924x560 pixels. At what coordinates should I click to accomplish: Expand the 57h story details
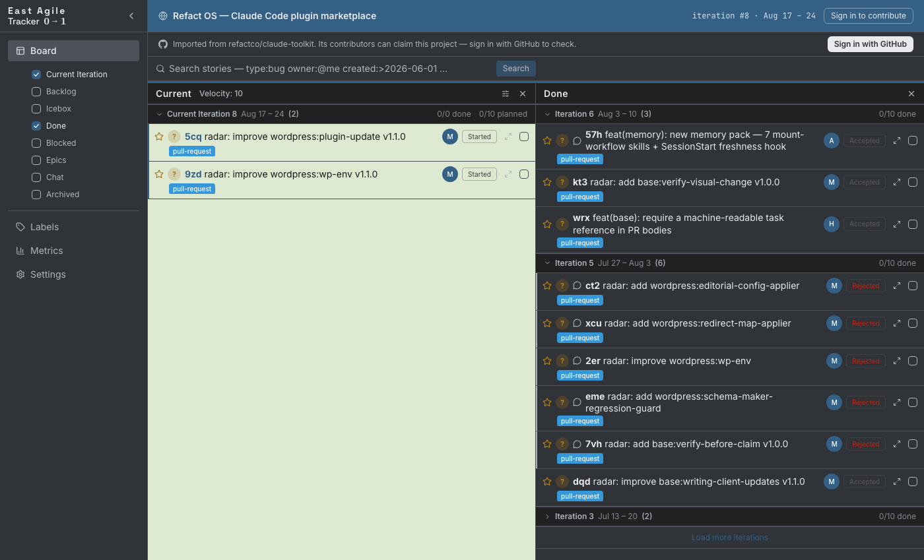(897, 140)
